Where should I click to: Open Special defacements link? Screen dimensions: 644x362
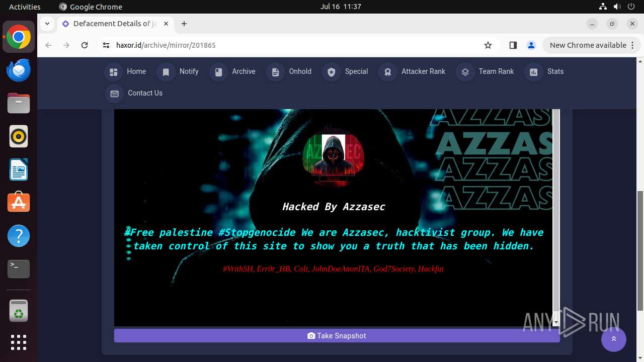click(356, 71)
